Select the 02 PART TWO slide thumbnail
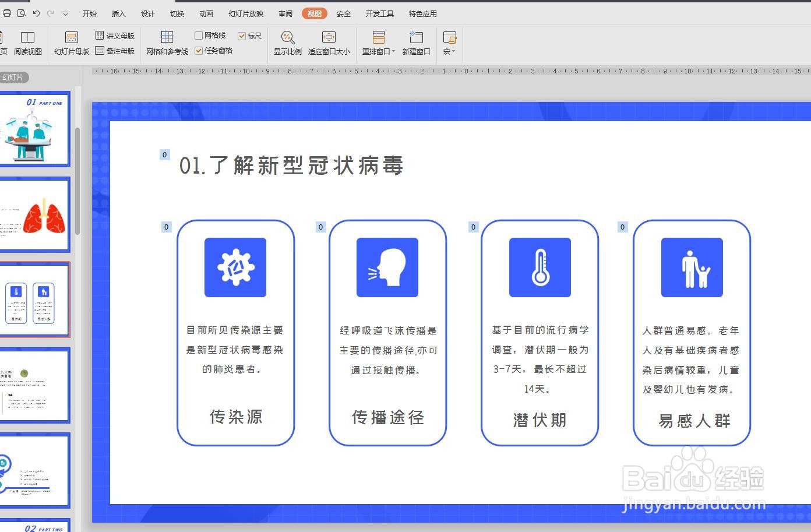 35,526
